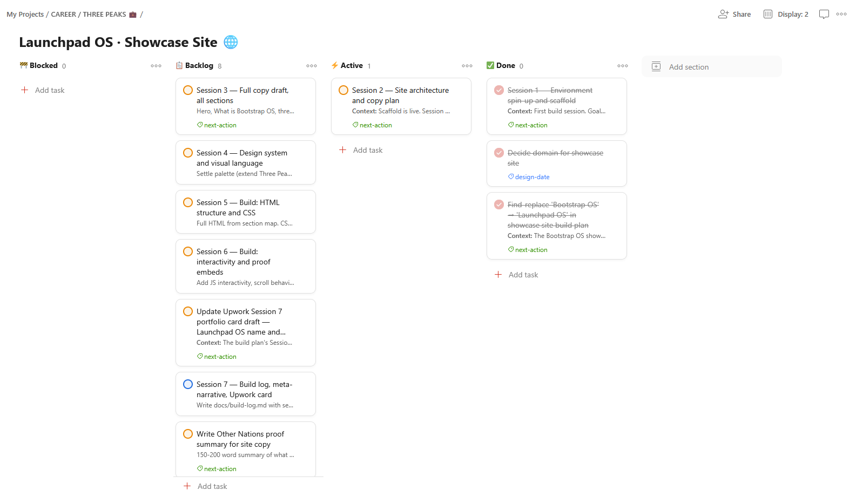This screenshot has width=856, height=504.
Task: Uncheck Decide domain for showcase task
Action: tap(499, 153)
